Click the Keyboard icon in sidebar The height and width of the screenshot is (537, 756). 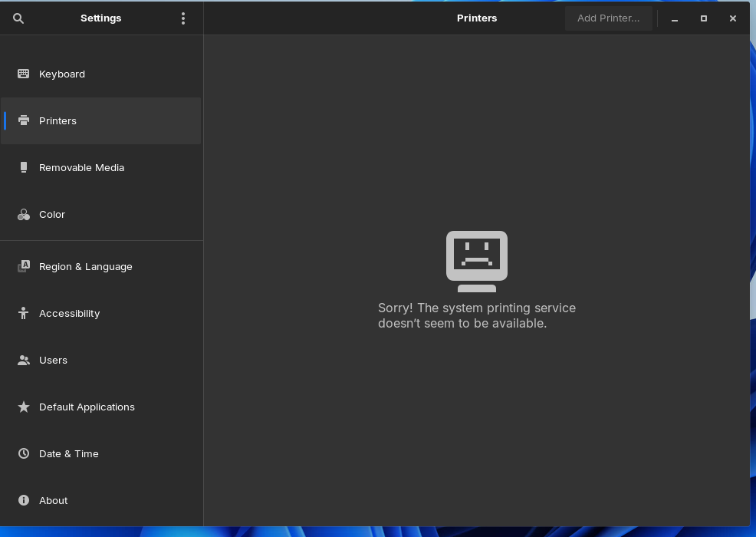point(24,74)
